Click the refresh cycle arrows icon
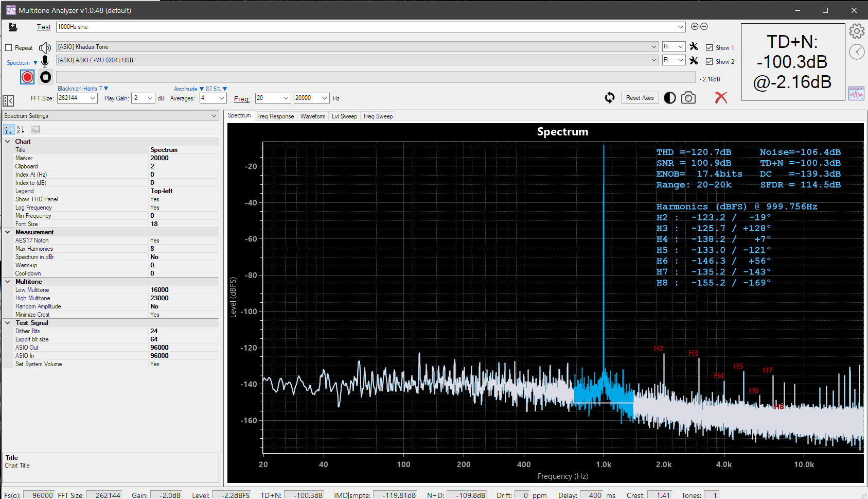 point(610,97)
